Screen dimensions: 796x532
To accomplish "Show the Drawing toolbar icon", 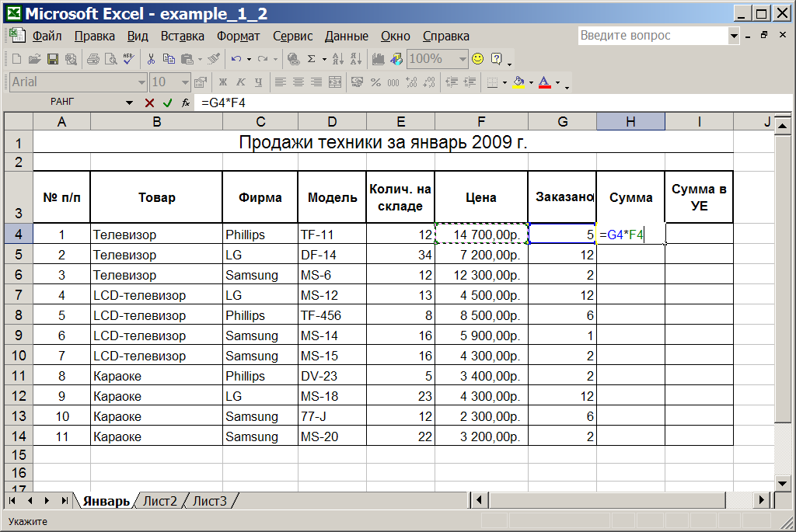I will pyautogui.click(x=396, y=59).
